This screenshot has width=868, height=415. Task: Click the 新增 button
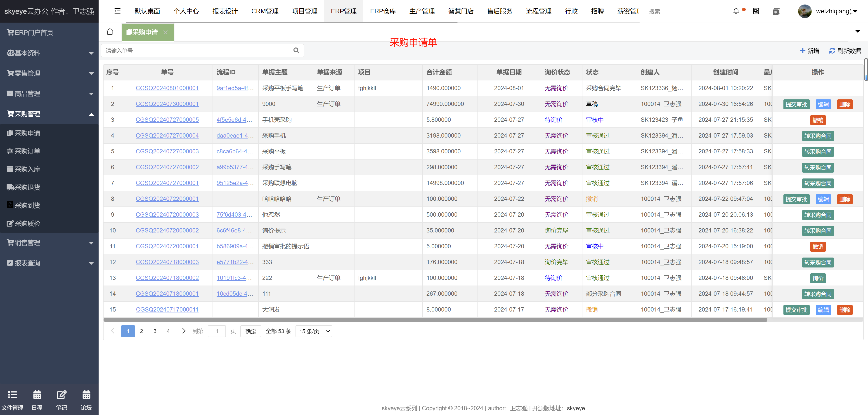[809, 51]
